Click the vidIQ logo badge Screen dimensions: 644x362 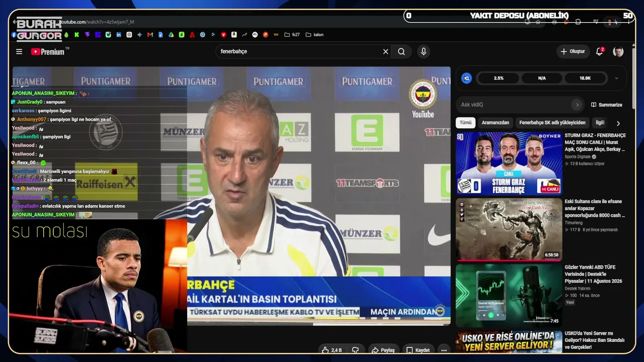pos(467,78)
